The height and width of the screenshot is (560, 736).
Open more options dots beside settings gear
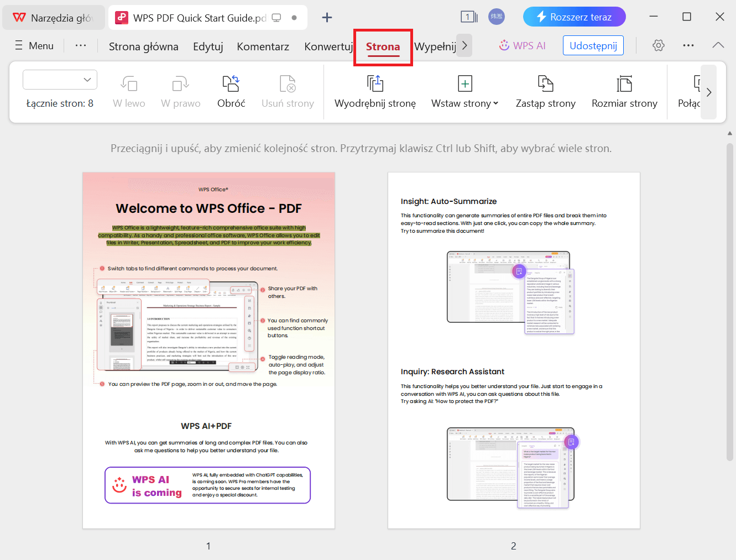[688, 45]
